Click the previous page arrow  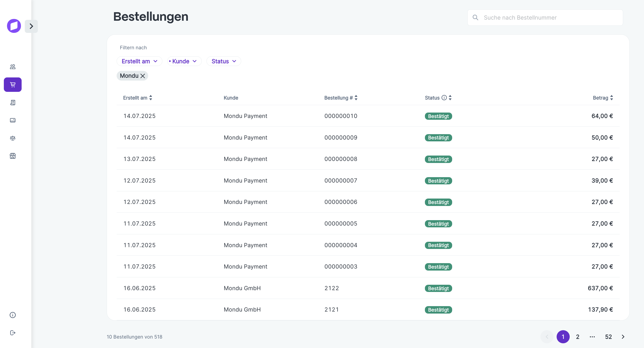[547, 337]
